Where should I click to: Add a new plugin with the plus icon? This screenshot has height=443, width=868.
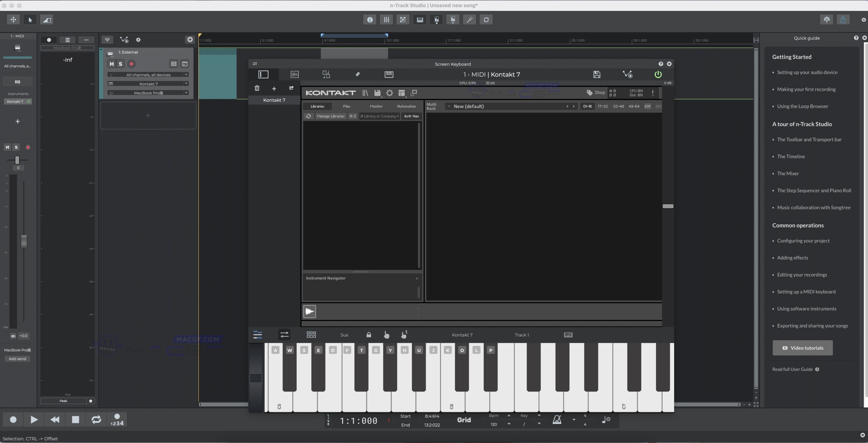tap(274, 88)
